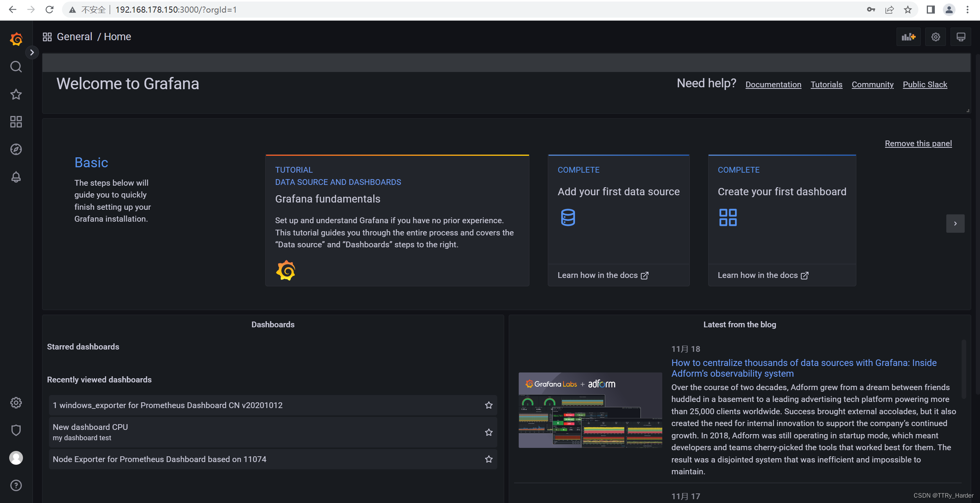The image size is (980, 503).
Task: Open Dashboard settings gear in the top toolbar
Action: pos(936,37)
